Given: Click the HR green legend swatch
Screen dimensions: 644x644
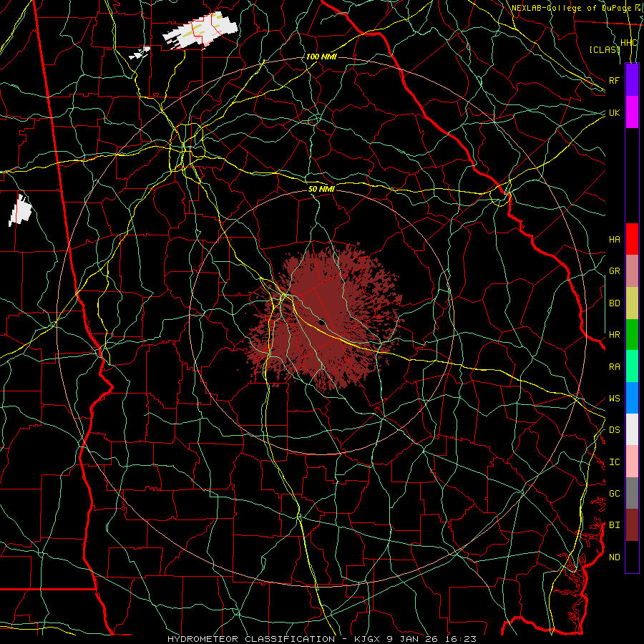Looking at the screenshot, I should (x=632, y=334).
